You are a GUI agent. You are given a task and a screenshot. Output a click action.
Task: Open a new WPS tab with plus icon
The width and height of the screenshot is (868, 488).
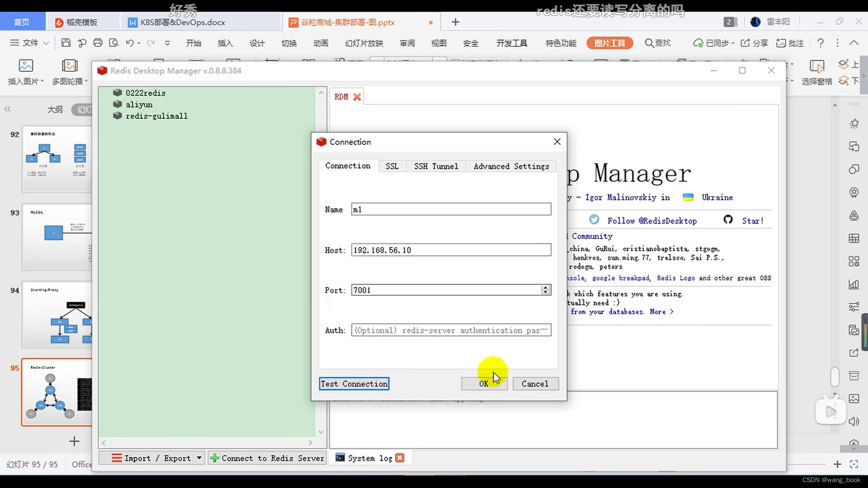pos(455,22)
